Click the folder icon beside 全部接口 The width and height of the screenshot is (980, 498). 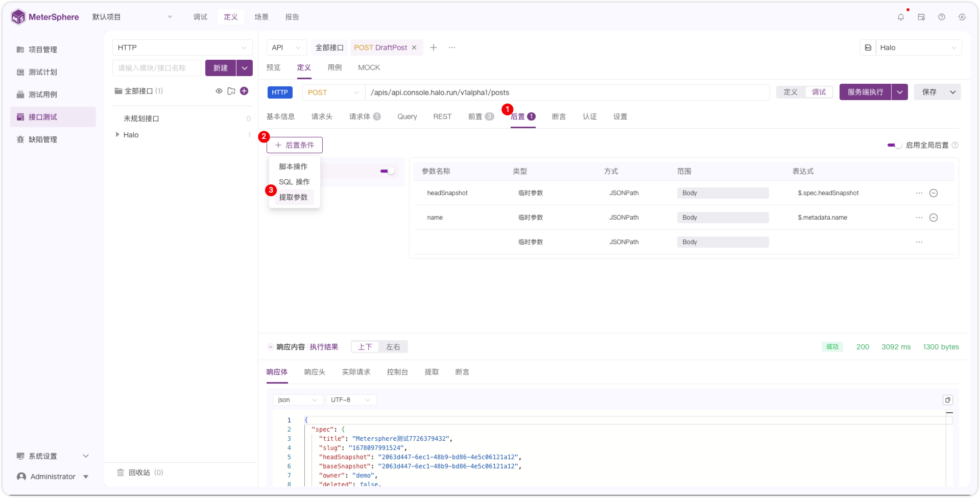pyautogui.click(x=231, y=91)
